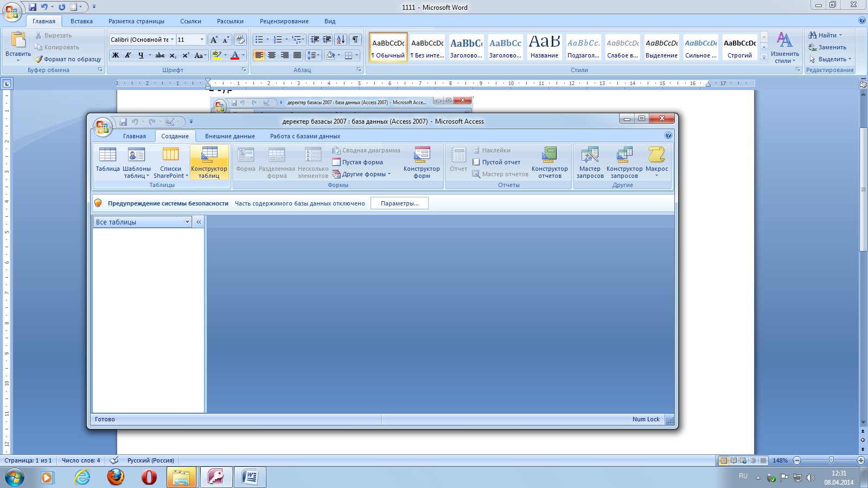Click the font color red A button
Viewport: 868px width, 488px height.
point(235,55)
